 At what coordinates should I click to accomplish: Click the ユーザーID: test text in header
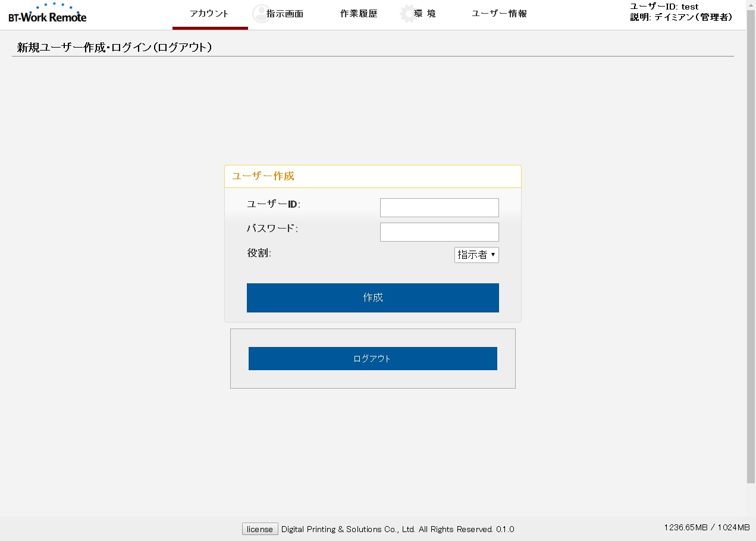coord(664,7)
